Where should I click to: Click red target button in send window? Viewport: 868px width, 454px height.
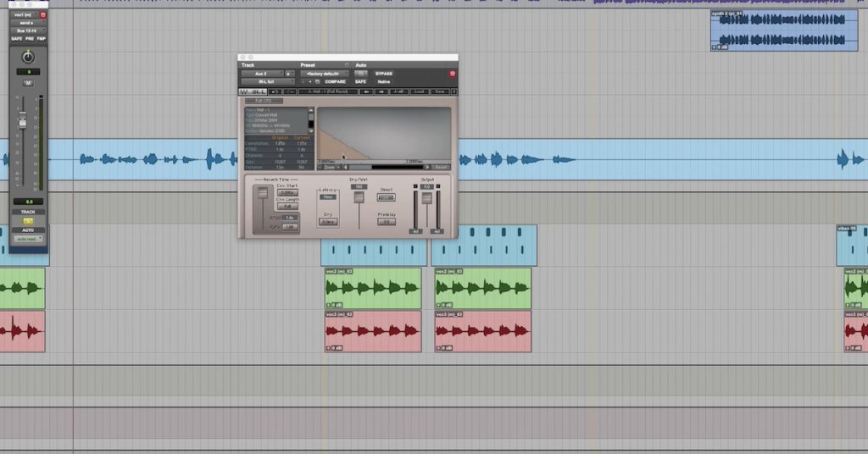42,15
